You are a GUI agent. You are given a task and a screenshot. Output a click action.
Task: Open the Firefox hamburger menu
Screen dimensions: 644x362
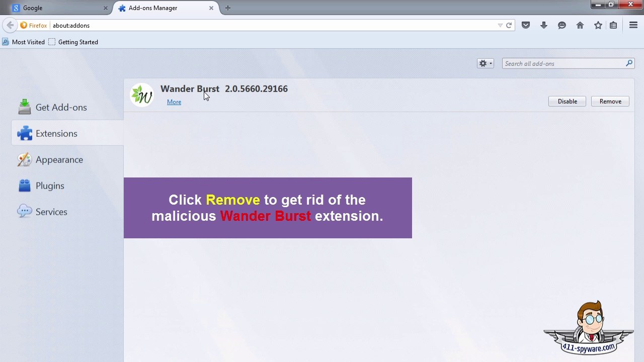633,25
